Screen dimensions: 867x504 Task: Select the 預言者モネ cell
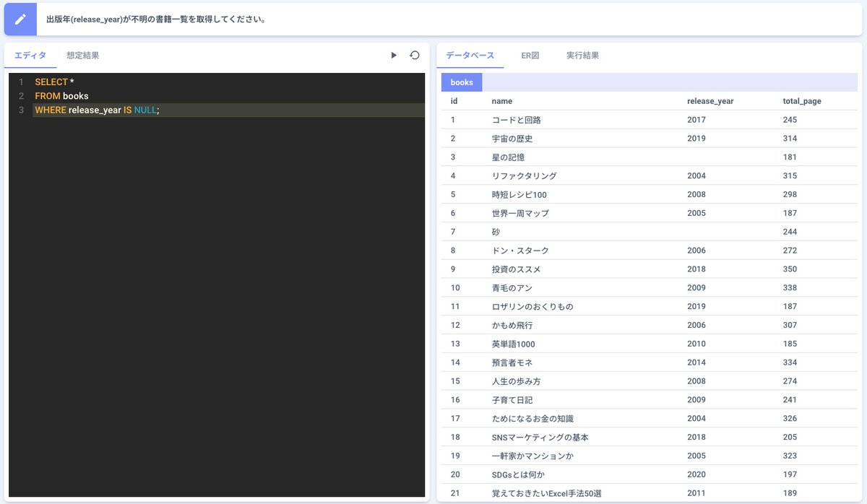click(512, 362)
